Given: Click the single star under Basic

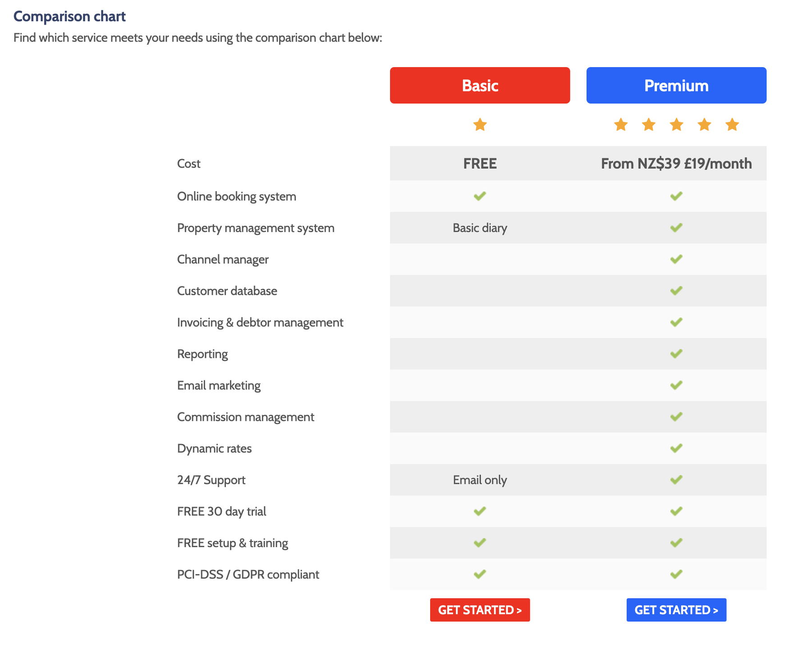Looking at the screenshot, I should [x=480, y=124].
